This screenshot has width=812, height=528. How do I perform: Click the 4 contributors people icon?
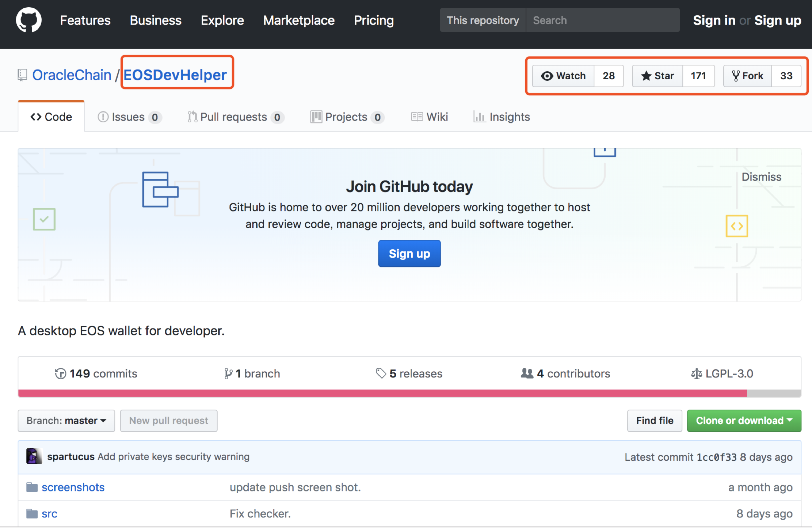pyautogui.click(x=527, y=373)
